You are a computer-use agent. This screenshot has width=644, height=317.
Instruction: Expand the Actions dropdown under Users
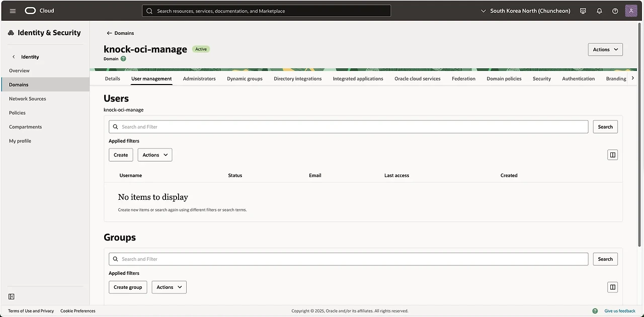coord(154,154)
